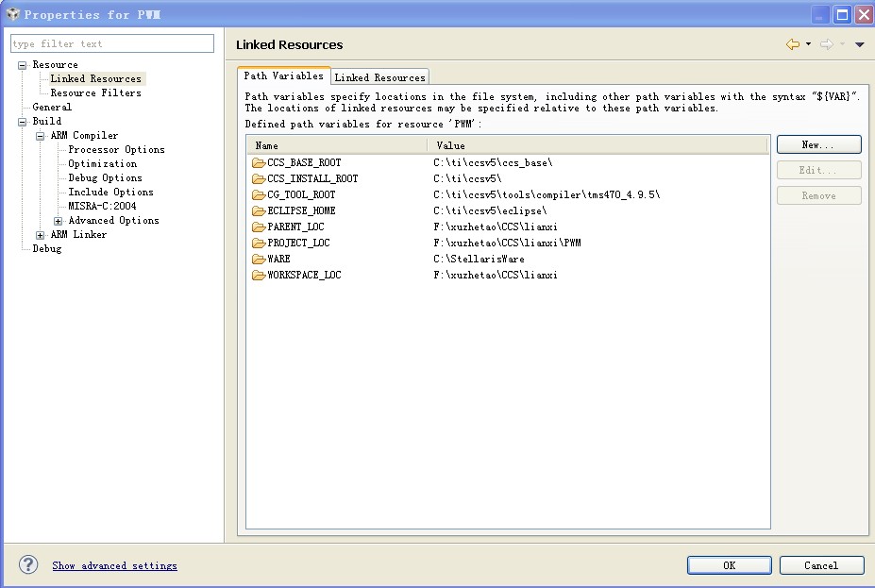The image size is (875, 588).
Task: Select Linked Resources in the tree
Action: tap(96, 78)
